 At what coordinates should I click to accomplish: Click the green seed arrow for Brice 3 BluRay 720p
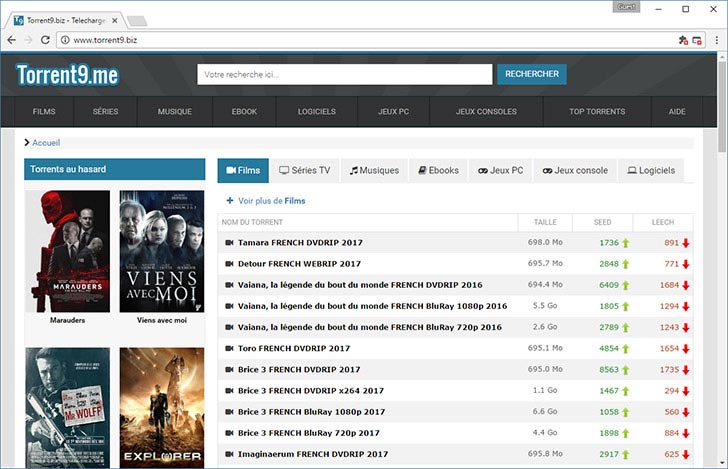(625, 433)
